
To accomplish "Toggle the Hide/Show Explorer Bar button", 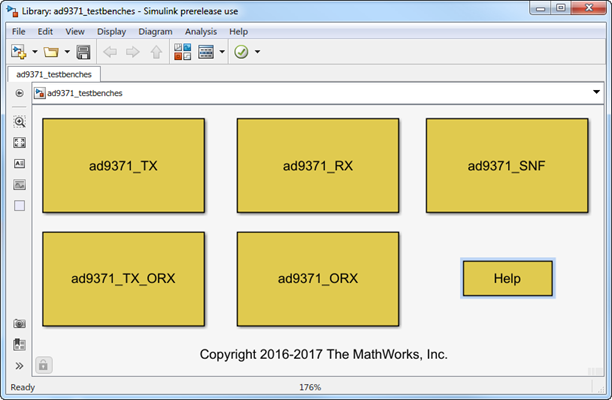I will [x=19, y=93].
